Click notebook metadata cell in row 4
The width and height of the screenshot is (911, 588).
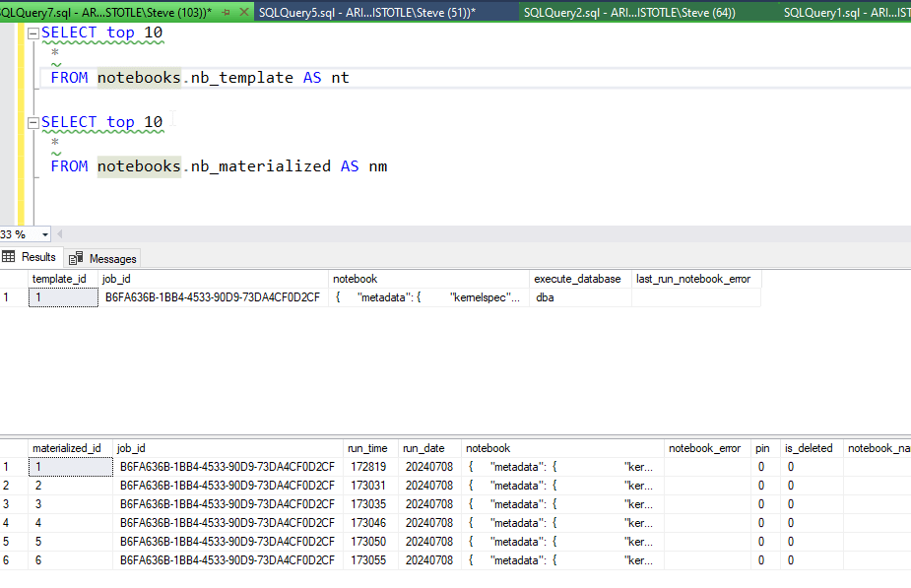[563, 522]
